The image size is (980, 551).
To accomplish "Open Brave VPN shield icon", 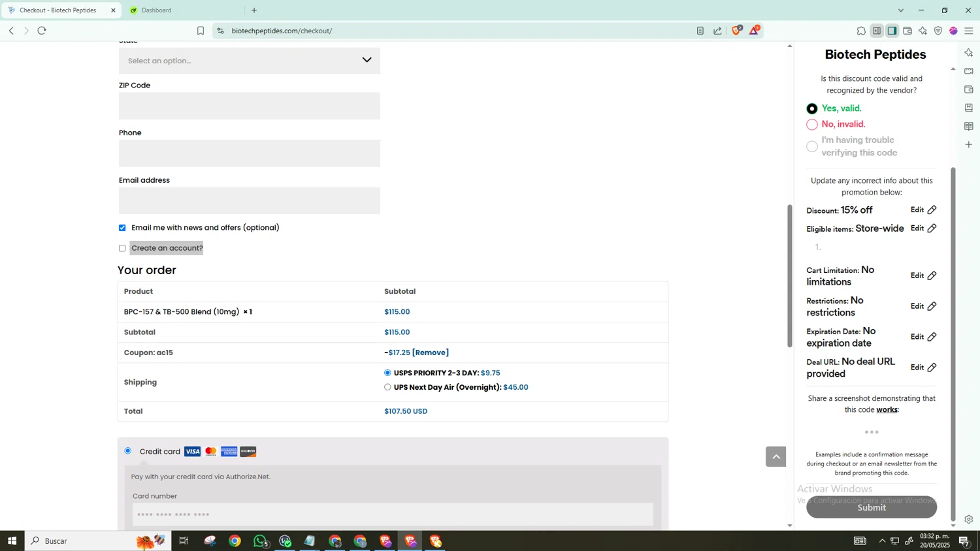I will point(938,31).
